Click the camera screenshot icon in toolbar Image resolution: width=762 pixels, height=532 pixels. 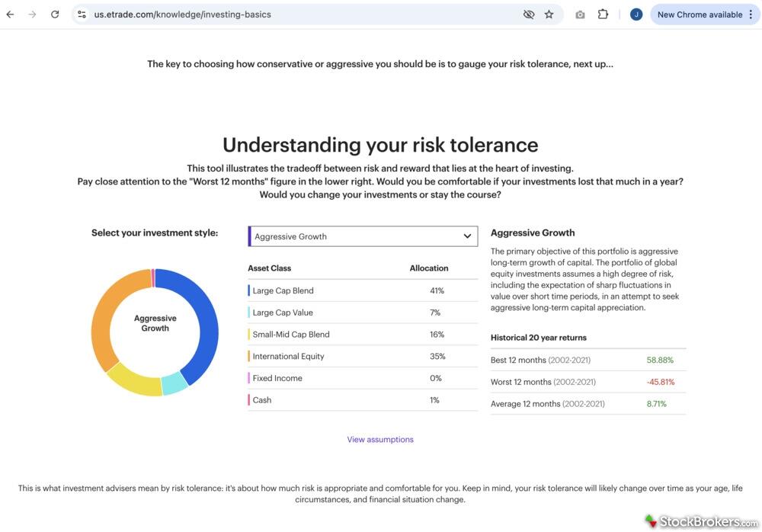point(580,14)
